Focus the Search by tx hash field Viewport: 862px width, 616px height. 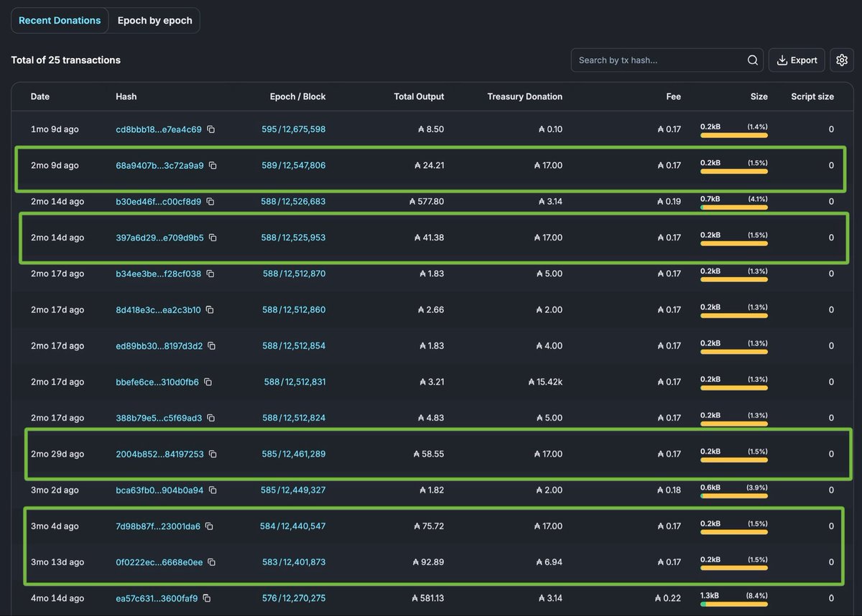[659, 60]
